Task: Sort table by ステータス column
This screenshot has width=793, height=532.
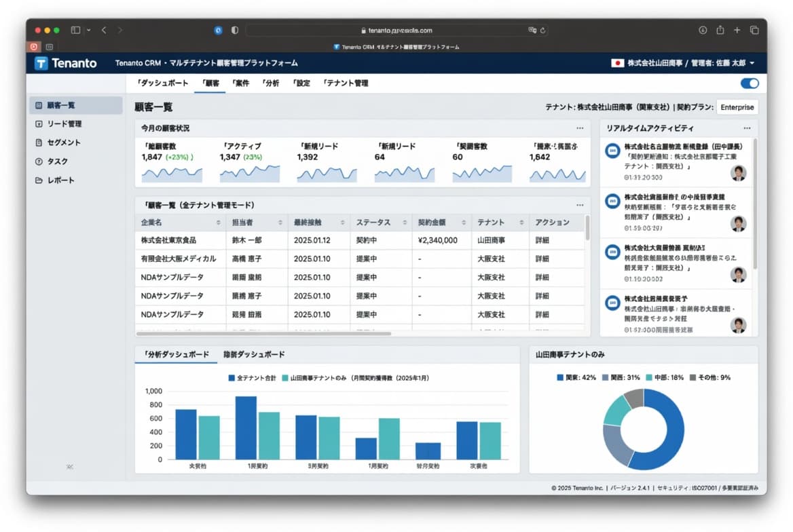Action: 405,223
